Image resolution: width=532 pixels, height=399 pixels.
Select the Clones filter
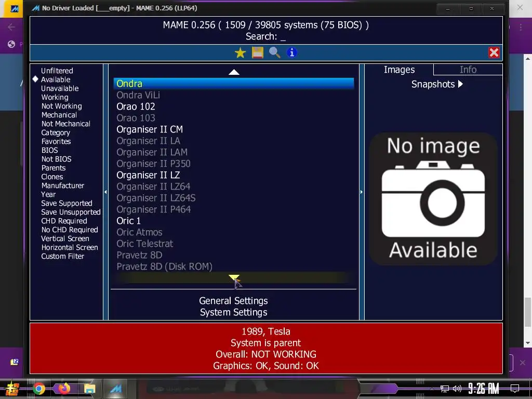(x=52, y=177)
